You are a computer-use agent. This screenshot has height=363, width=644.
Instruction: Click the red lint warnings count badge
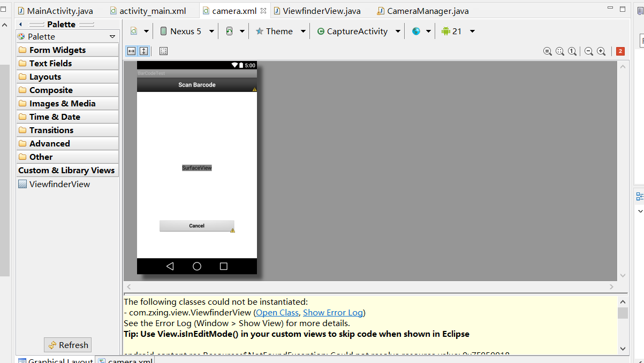[620, 51]
